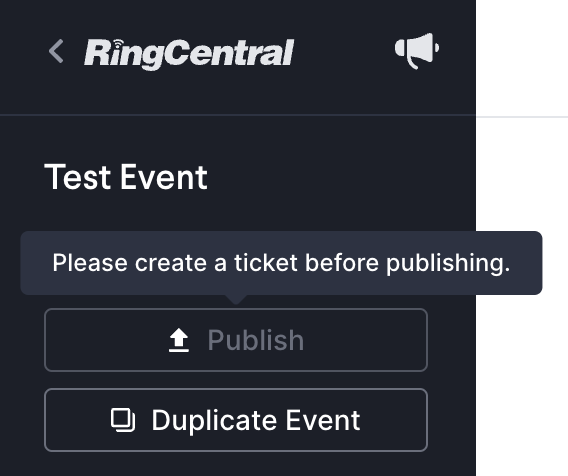Select the Test Event title
The height and width of the screenshot is (476, 568).
pyautogui.click(x=126, y=177)
